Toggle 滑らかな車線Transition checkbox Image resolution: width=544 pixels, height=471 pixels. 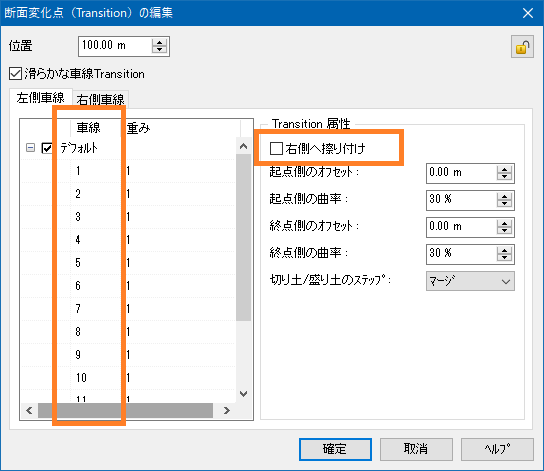point(15,74)
